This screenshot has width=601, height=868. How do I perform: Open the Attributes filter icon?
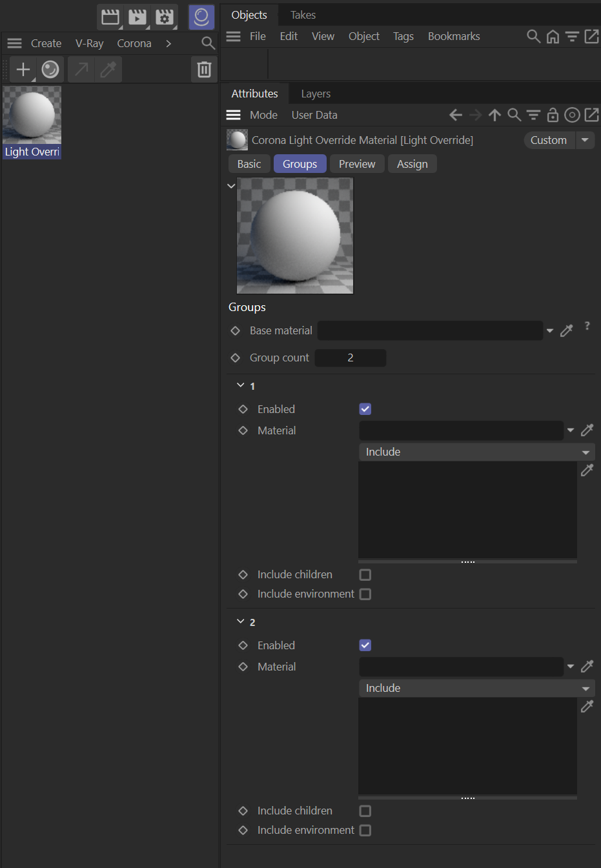pos(533,115)
